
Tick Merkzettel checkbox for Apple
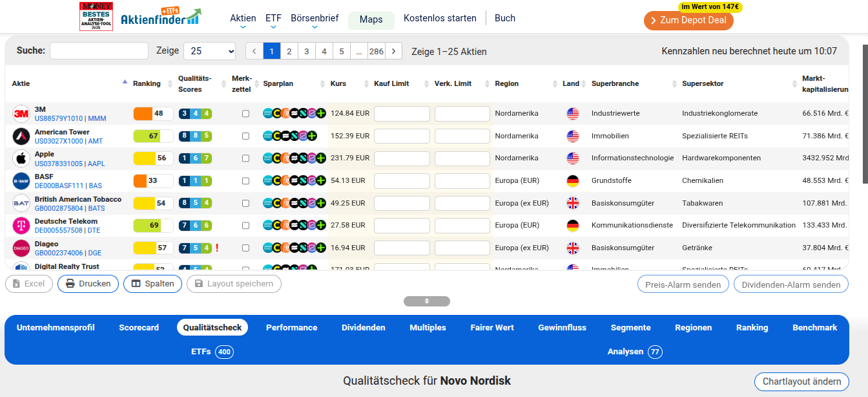click(245, 158)
